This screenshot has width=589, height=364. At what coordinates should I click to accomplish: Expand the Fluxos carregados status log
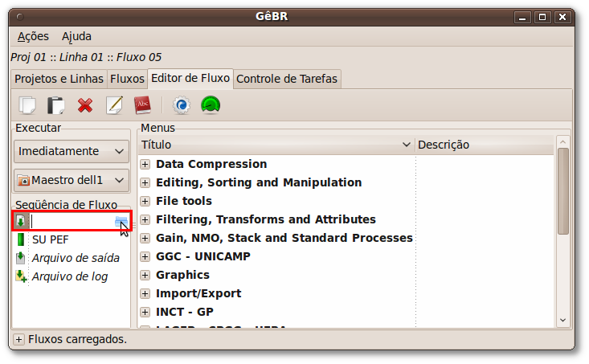[x=18, y=340]
